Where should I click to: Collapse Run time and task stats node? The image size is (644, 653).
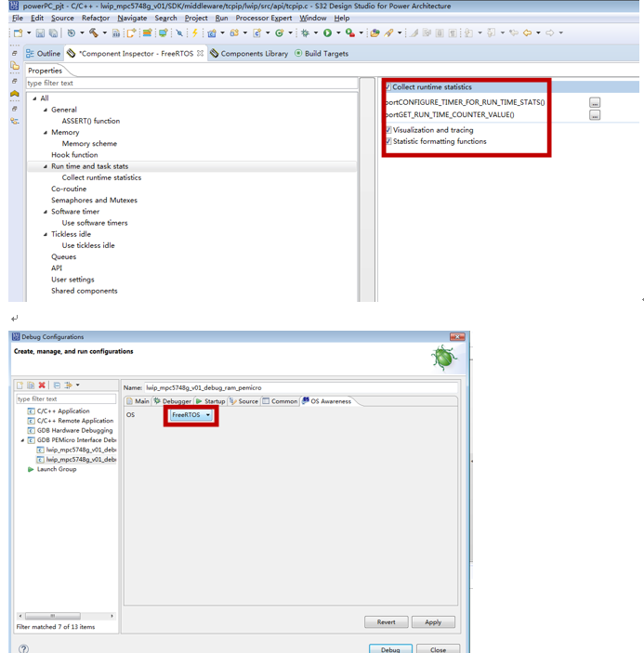pyautogui.click(x=46, y=166)
